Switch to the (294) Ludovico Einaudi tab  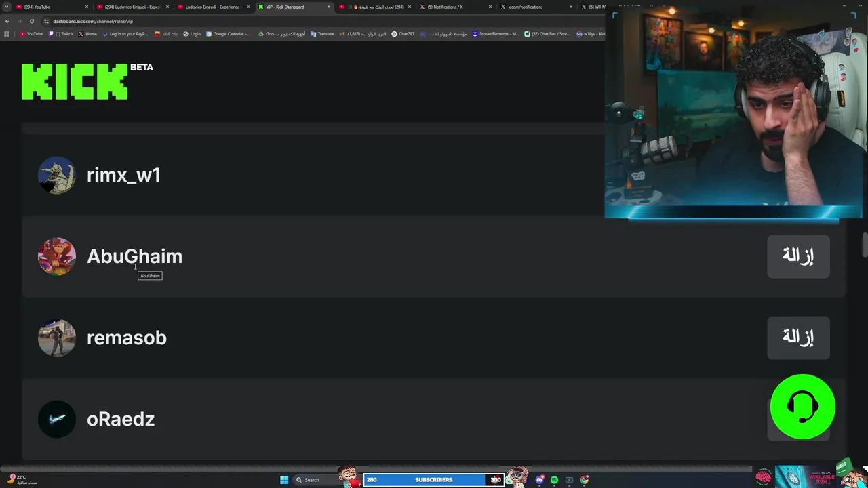click(132, 7)
